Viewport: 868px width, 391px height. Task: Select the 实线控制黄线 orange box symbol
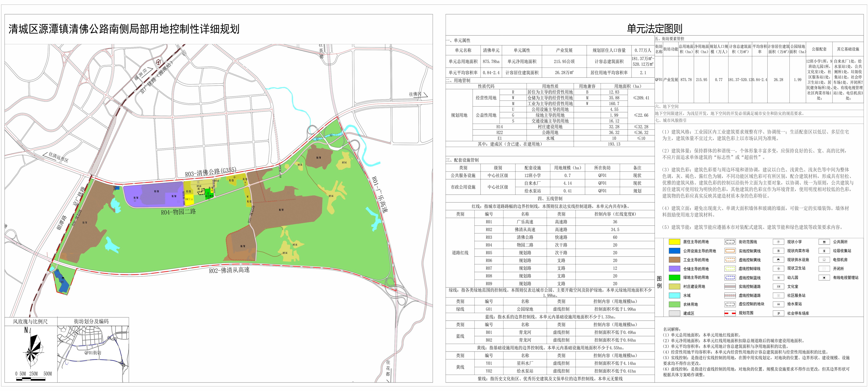730,251
